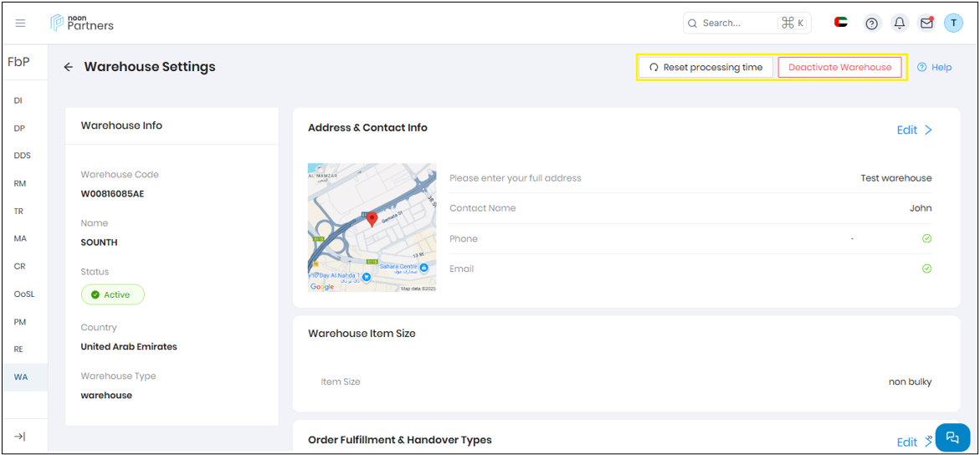Screen dimensions: 980x455
Task: Open the Help link
Action: tap(935, 67)
